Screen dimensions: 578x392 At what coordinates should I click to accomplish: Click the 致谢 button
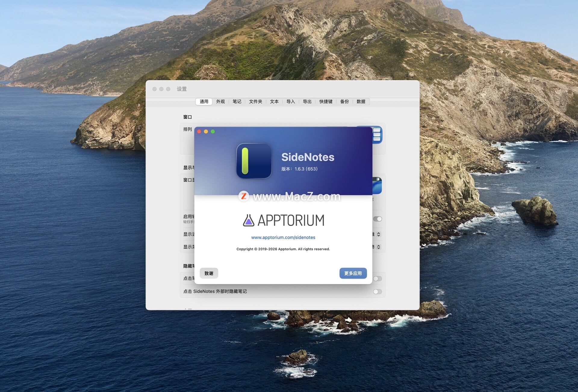209,273
